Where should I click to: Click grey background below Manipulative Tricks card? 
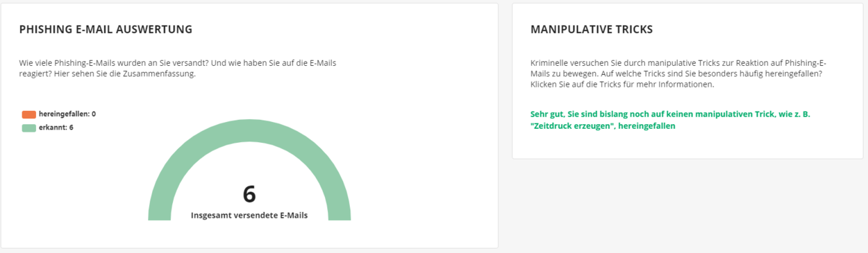click(687, 204)
